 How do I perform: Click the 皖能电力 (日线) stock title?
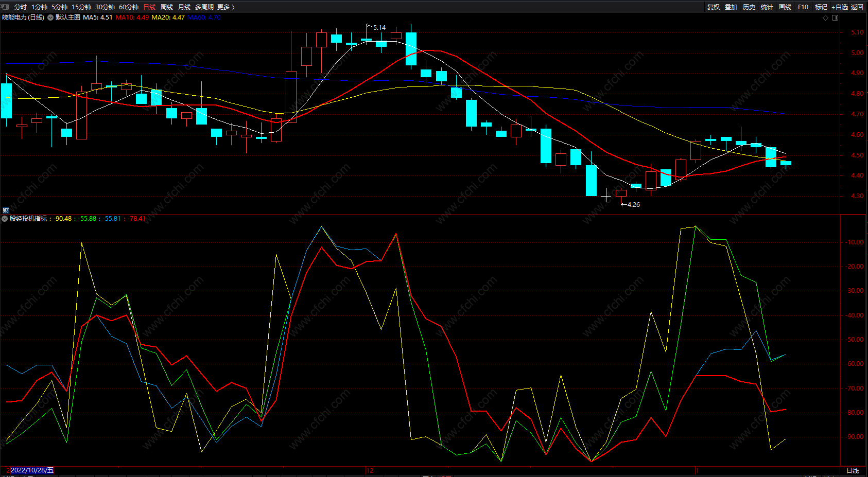point(23,17)
